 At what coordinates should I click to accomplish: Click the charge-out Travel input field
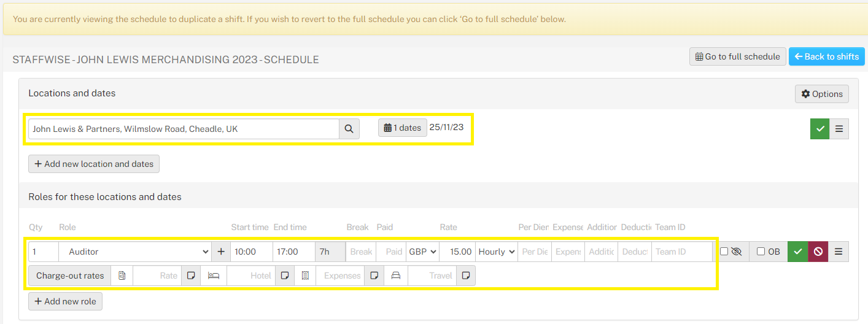(432, 276)
